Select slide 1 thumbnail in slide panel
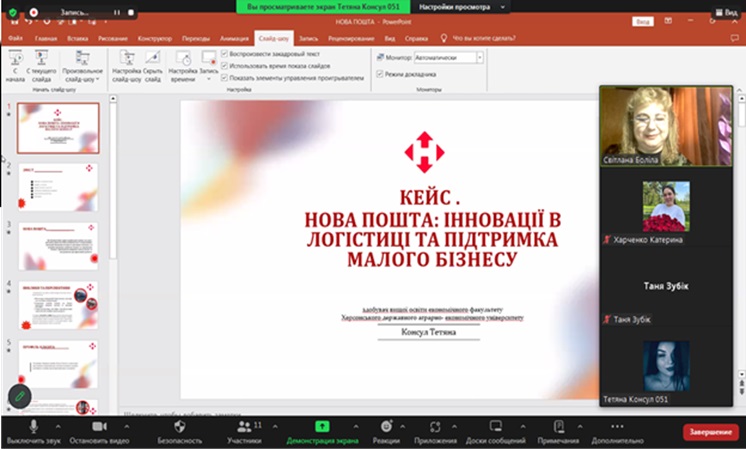 point(58,128)
